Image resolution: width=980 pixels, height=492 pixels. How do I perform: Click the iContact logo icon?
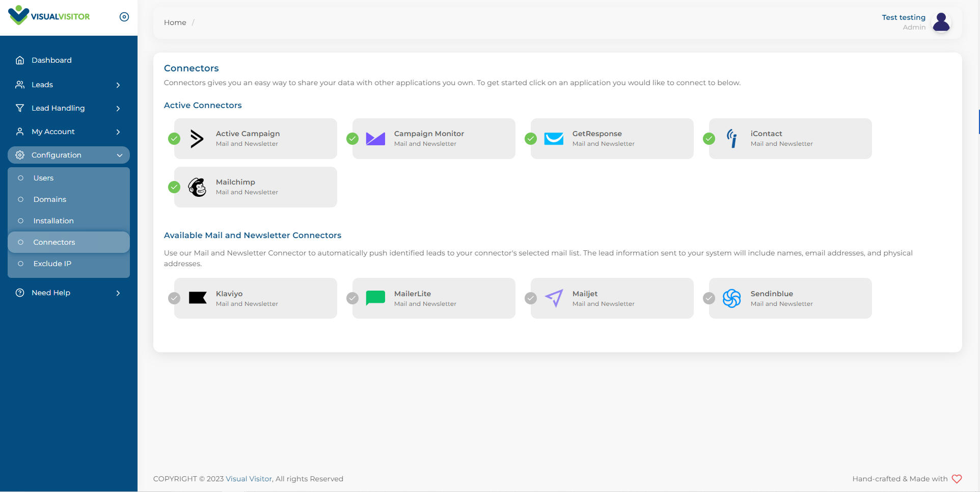coord(732,139)
